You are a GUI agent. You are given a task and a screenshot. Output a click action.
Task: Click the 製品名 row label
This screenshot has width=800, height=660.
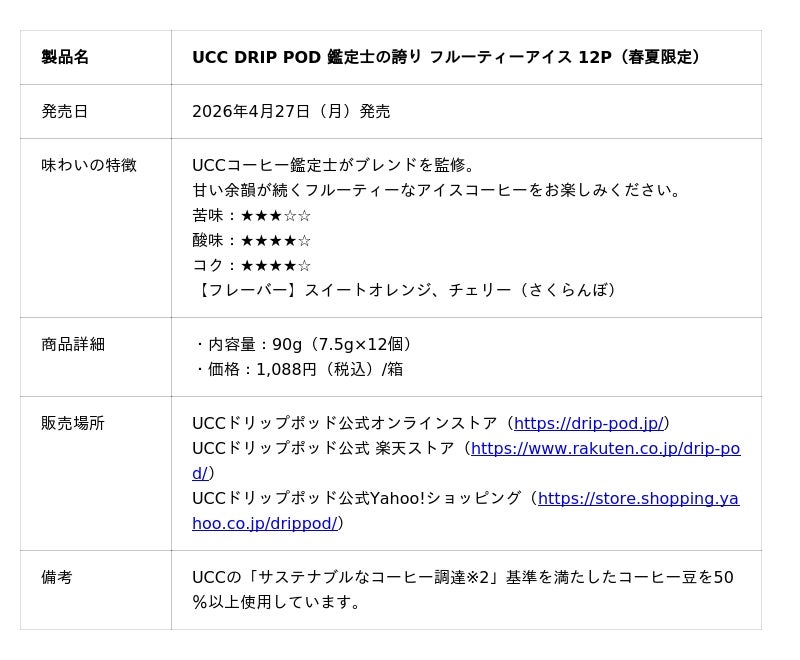(65, 57)
